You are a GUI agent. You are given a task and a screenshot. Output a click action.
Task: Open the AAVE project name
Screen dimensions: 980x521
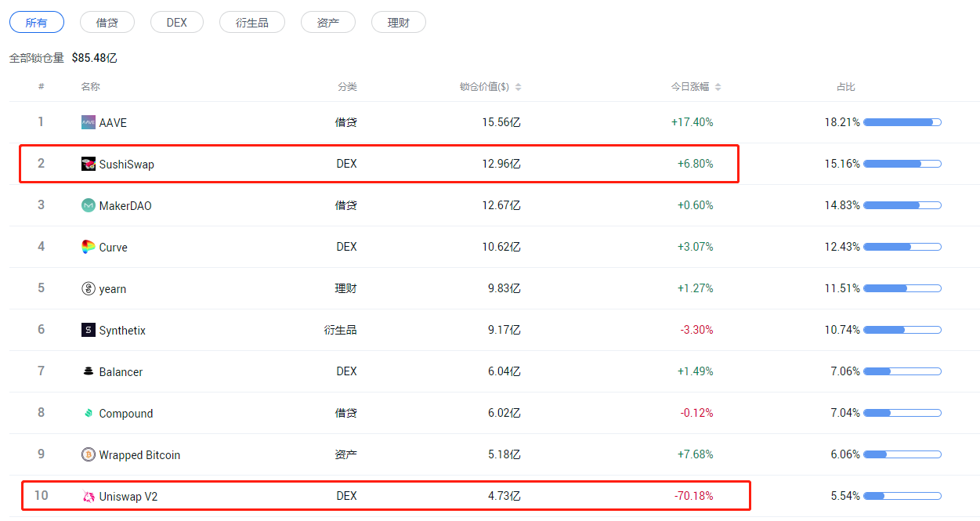click(x=113, y=123)
